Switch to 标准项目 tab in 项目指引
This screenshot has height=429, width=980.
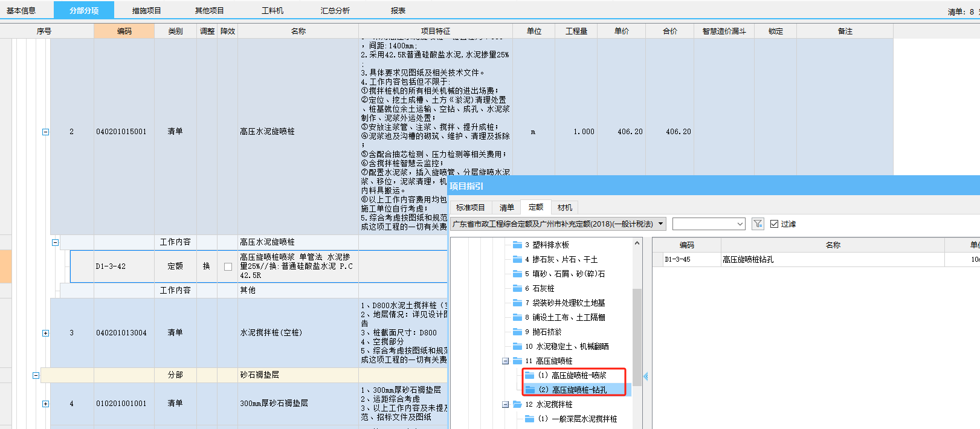point(471,207)
